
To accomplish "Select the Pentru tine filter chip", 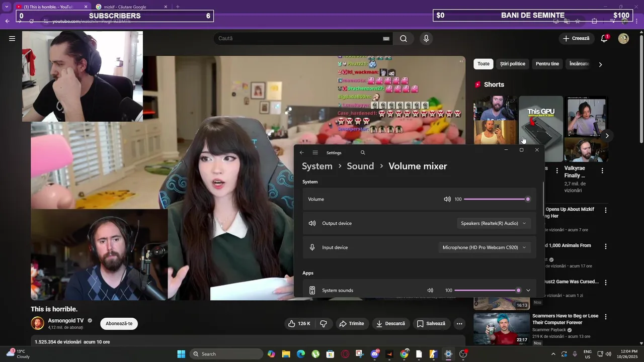I will coord(547,64).
